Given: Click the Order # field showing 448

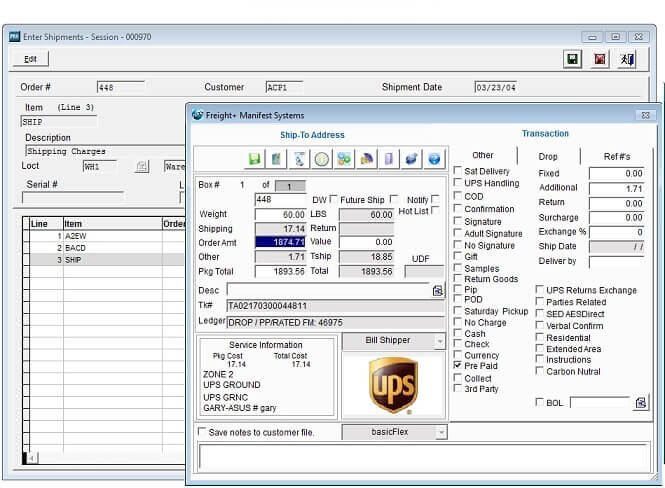Looking at the screenshot, I should tap(120, 87).
